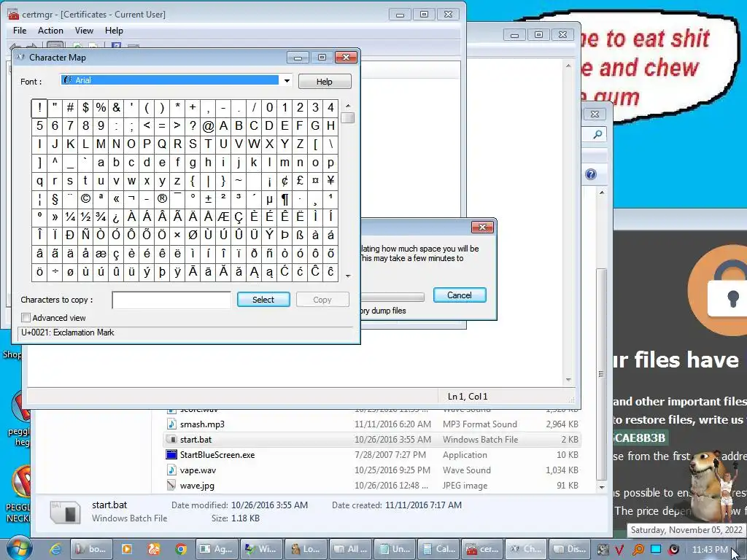Switch to the 'Ag...' taskbar window

(217, 549)
